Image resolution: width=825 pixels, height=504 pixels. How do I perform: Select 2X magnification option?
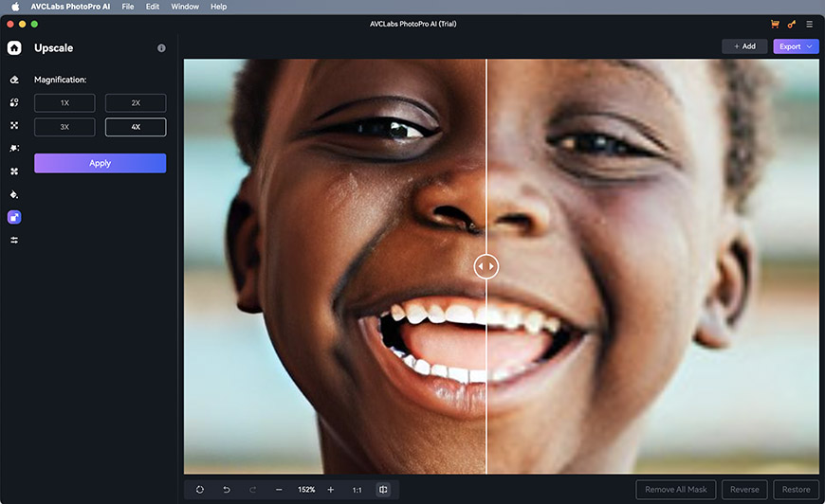pos(136,103)
